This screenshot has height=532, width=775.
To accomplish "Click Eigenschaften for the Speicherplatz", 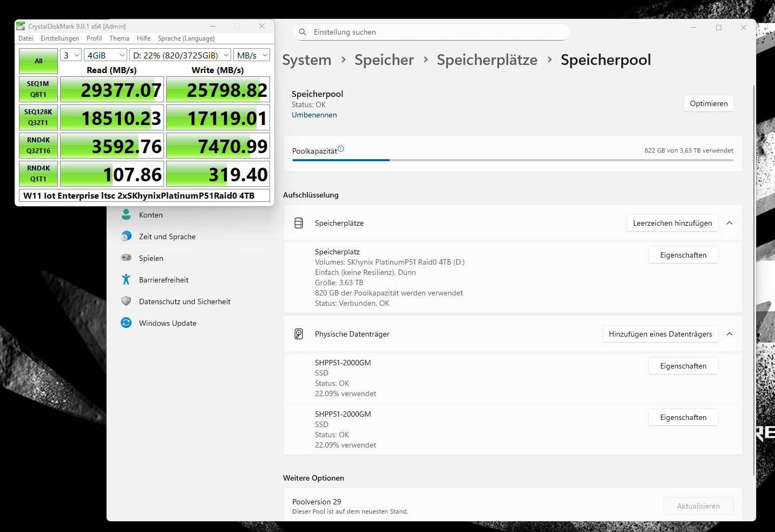I will point(684,255).
